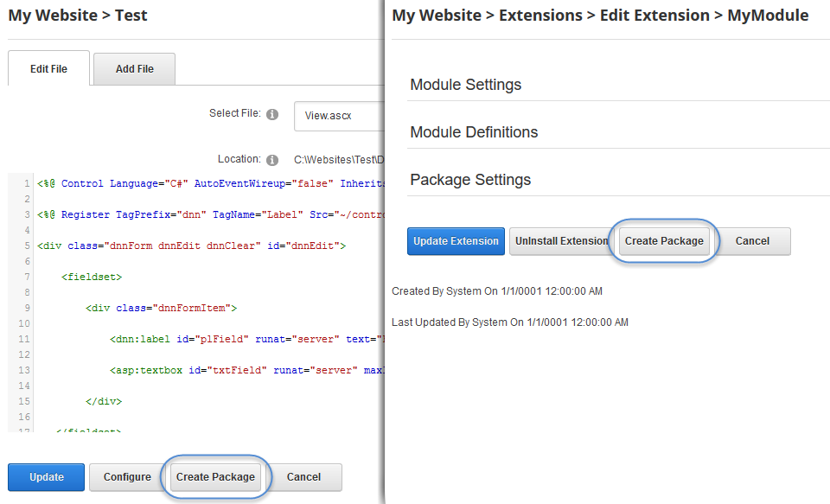Click the help icon beside Select File
The image size is (830, 504).
tap(272, 114)
